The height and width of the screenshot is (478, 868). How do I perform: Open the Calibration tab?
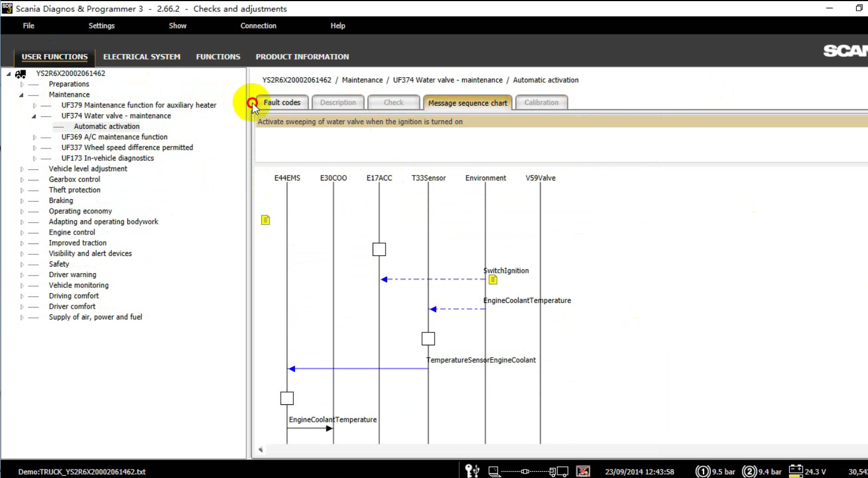pyautogui.click(x=542, y=102)
